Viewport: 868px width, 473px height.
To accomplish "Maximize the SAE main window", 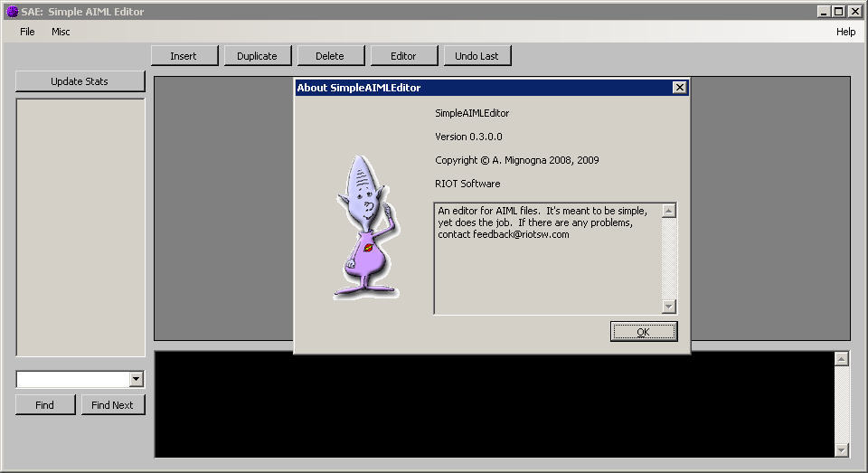I will [839, 11].
